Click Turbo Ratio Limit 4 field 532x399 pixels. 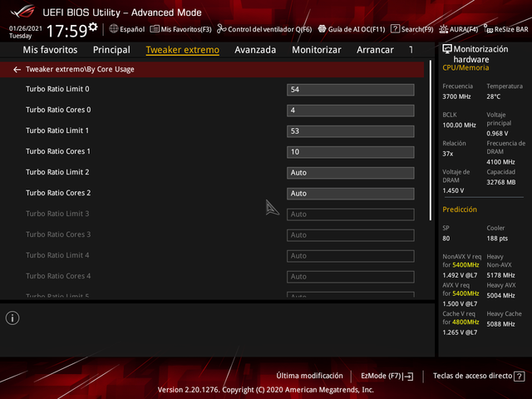(351, 256)
